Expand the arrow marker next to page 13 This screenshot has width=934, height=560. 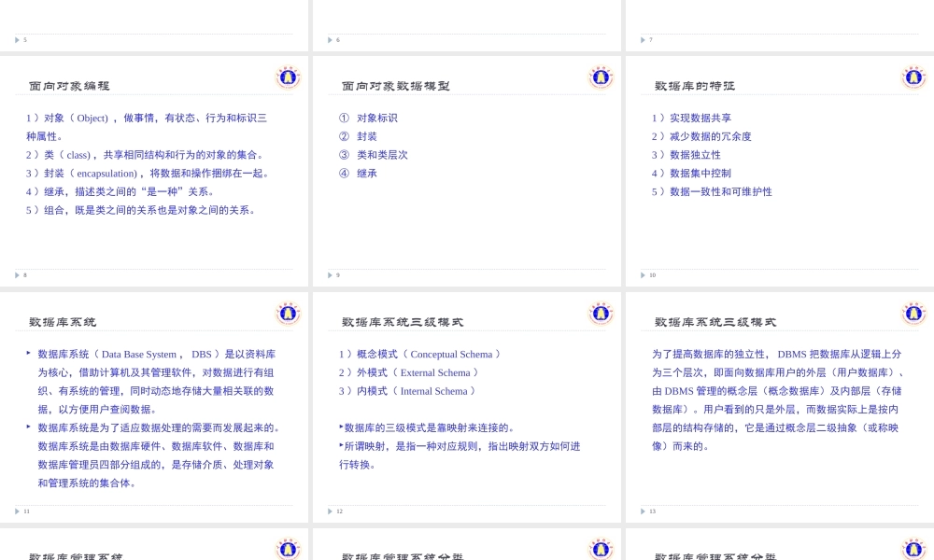642,511
